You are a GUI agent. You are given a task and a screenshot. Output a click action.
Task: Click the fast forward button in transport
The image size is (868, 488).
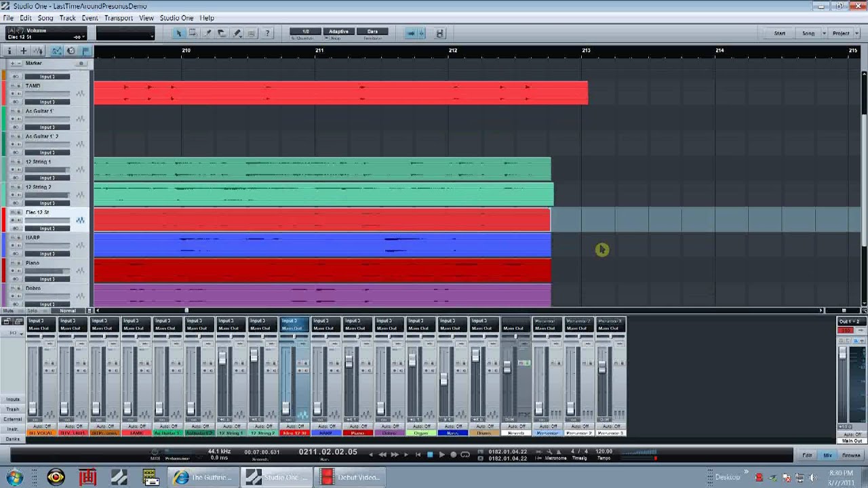coord(395,455)
